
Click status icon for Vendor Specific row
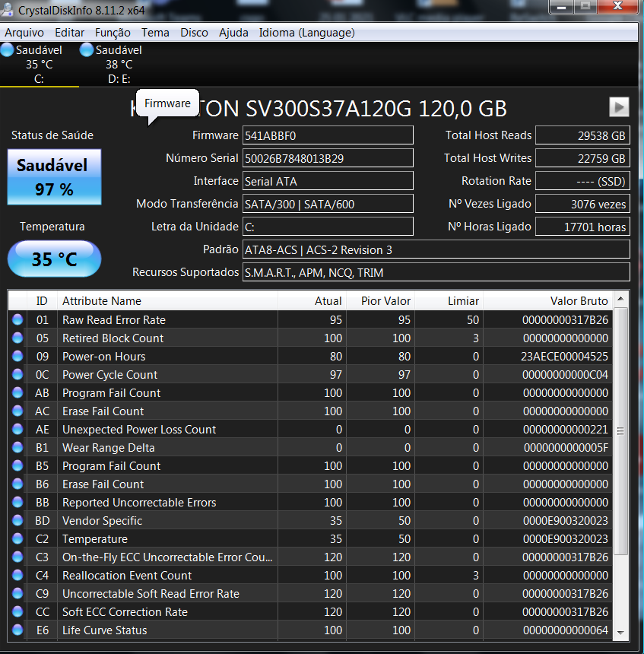[x=17, y=520]
